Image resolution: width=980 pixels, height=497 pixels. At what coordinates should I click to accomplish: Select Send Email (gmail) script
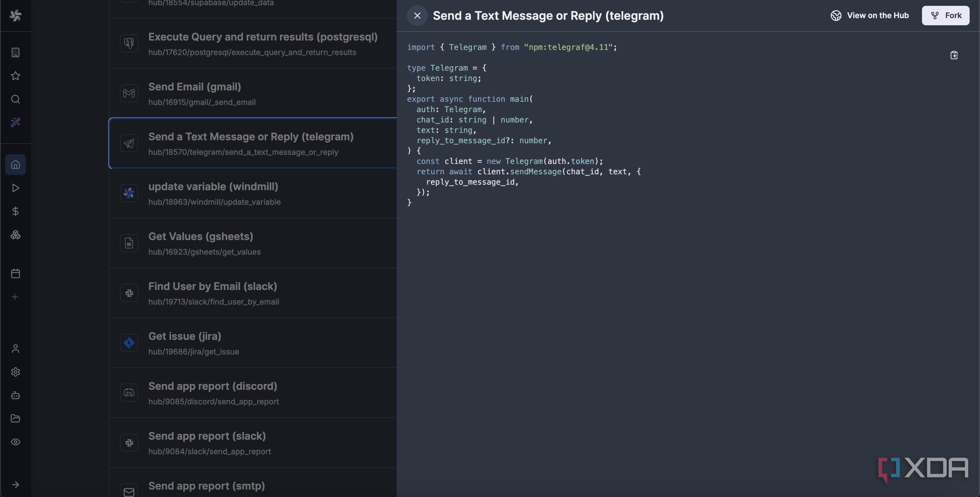point(253,94)
